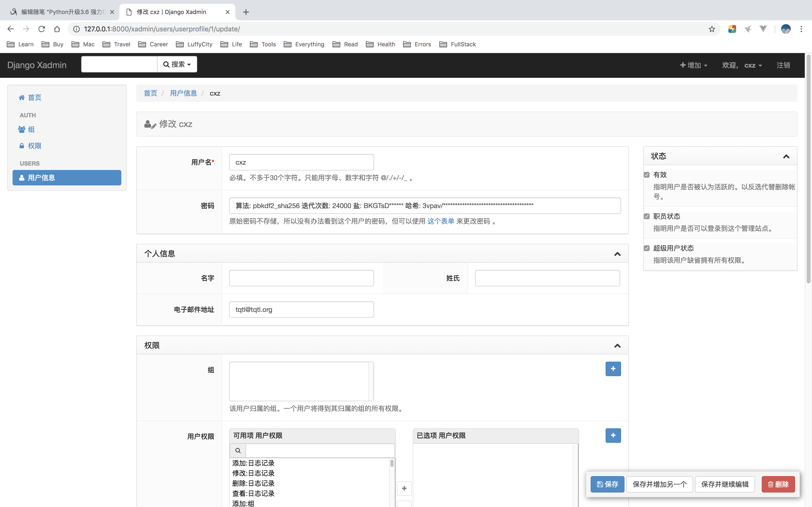
Task: Click the browser reload icon
Action: pyautogui.click(x=42, y=29)
